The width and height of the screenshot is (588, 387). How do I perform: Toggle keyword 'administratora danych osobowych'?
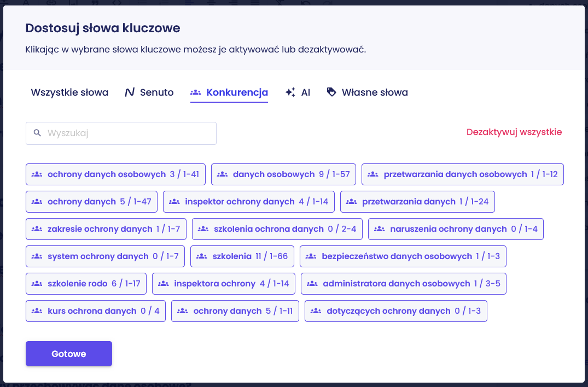pyautogui.click(x=403, y=284)
